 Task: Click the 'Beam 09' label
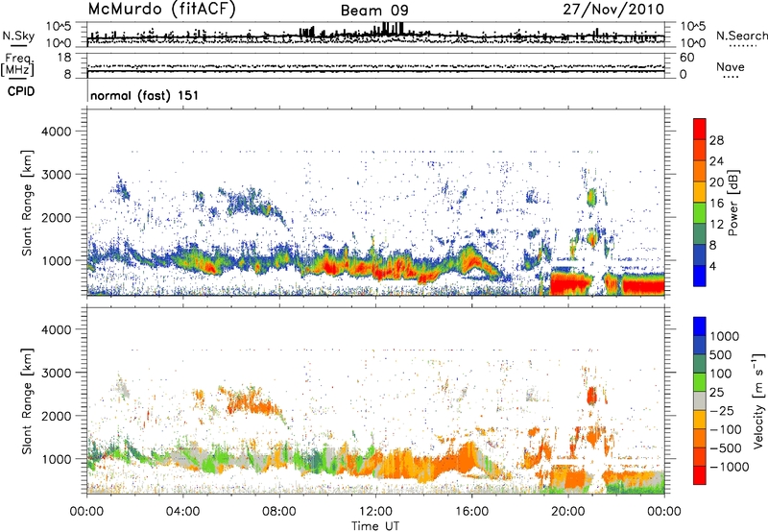[374, 11]
